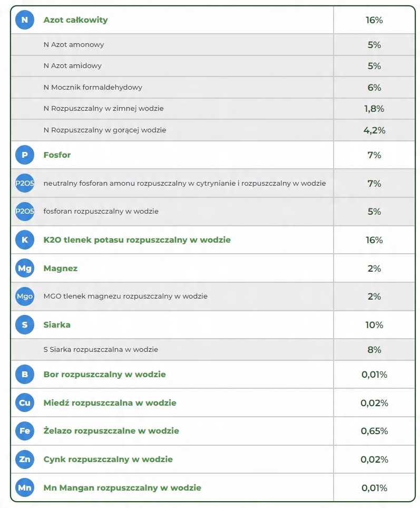
Task: Click the 0,65% value for Żelazo
Action: coord(374,431)
